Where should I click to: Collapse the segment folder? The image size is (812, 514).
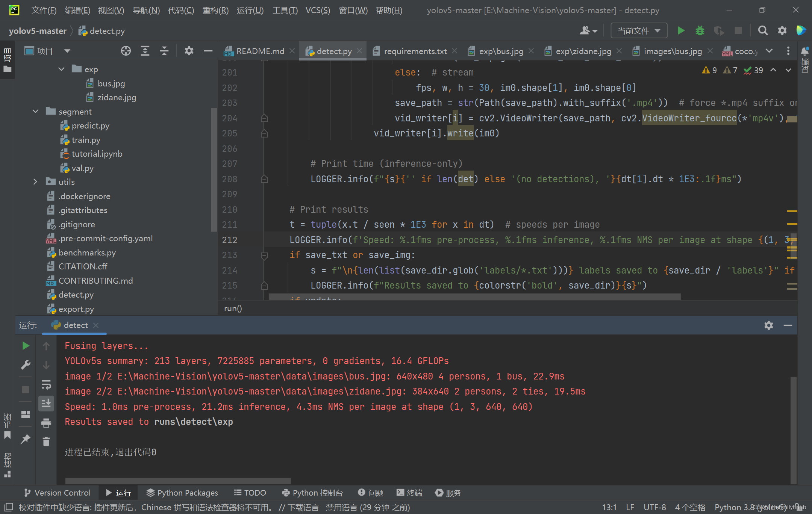[35, 112]
